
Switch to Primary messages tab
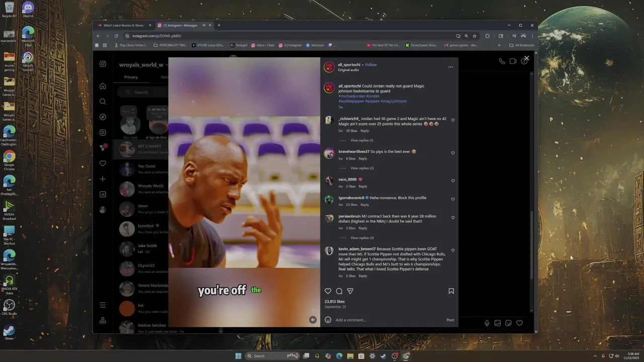[x=131, y=77]
